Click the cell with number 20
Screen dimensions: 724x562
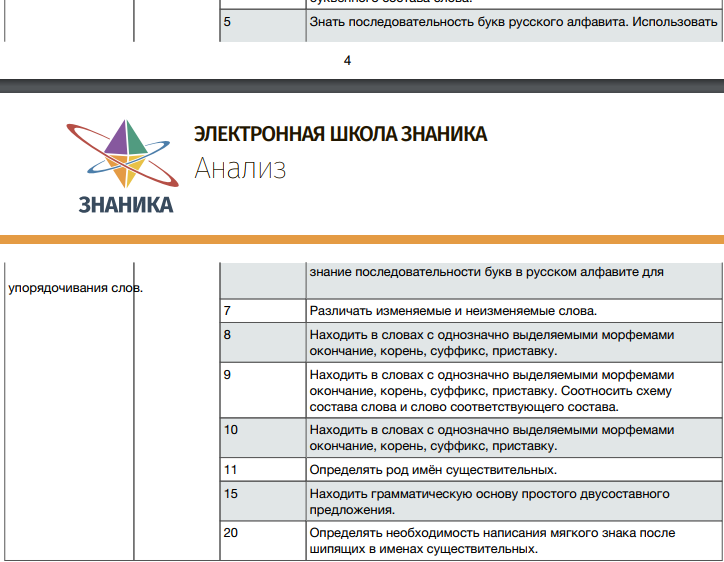tap(263, 541)
